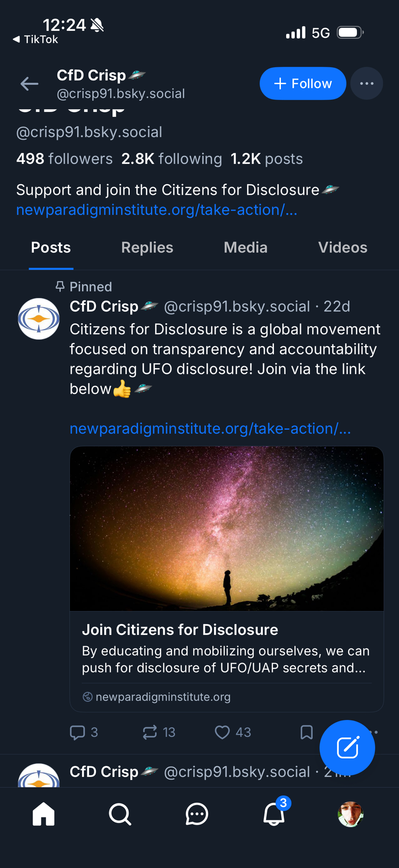Open the Milky Way link preview image
The image size is (399, 868).
click(x=227, y=529)
